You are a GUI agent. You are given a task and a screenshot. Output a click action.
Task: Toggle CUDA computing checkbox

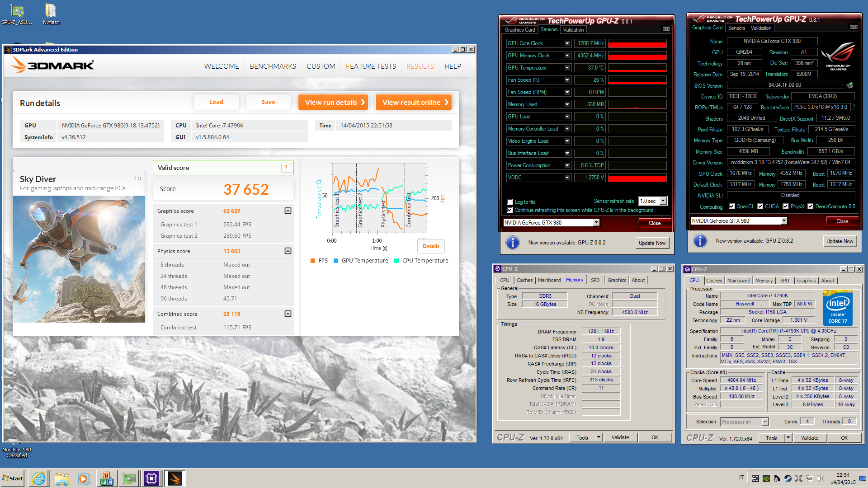[x=760, y=206]
